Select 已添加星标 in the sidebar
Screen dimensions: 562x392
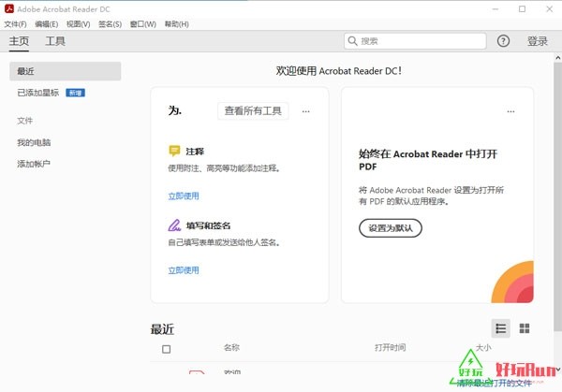(x=38, y=93)
